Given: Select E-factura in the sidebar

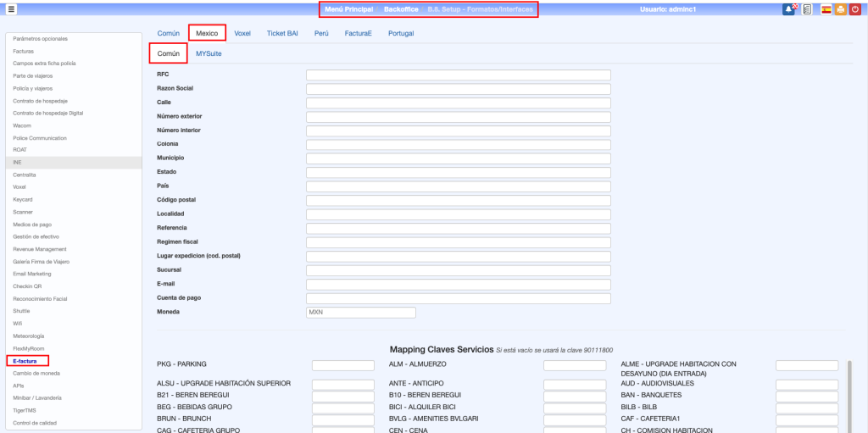Looking at the screenshot, I should pos(25,361).
